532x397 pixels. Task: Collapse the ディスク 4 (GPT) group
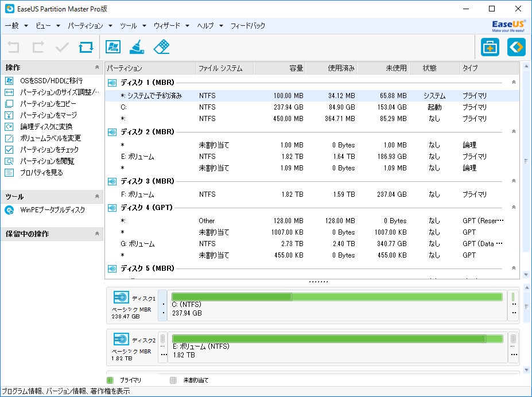click(x=514, y=207)
